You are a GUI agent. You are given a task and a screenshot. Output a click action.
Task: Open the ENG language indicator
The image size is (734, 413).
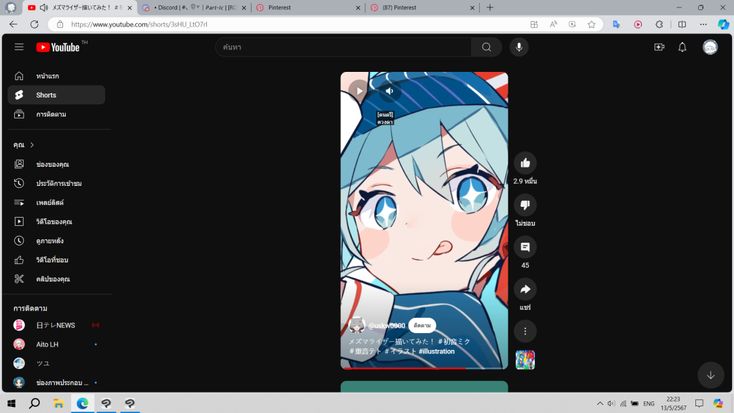coord(648,403)
